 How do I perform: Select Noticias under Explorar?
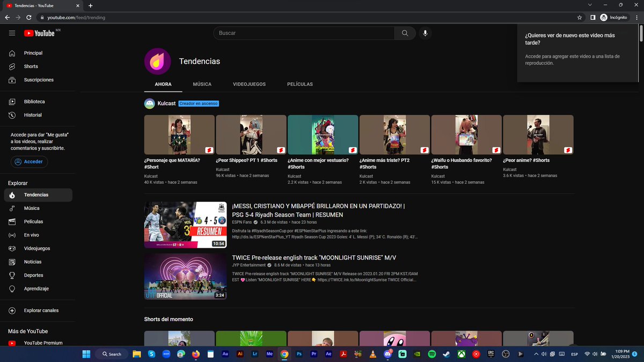[37, 262]
